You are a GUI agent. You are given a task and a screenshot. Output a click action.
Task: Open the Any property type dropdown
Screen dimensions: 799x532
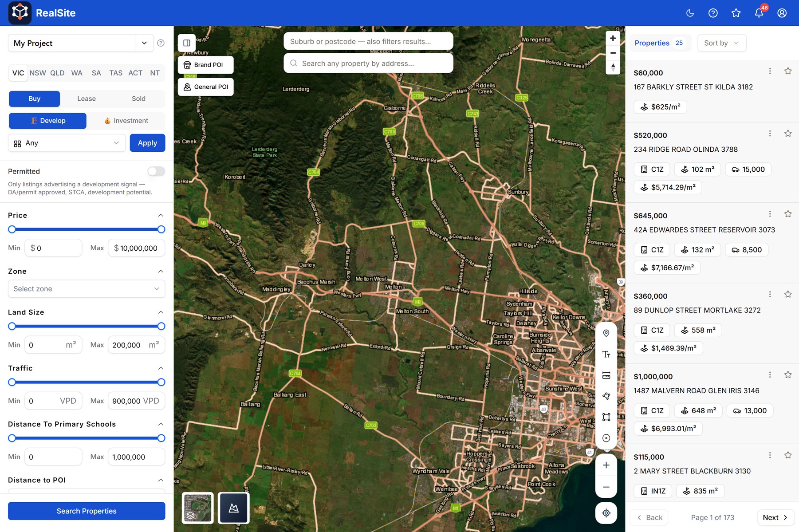click(67, 143)
